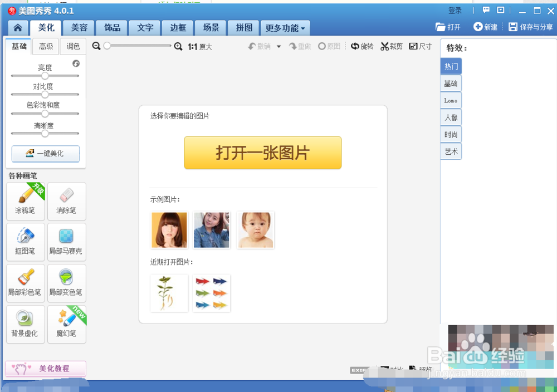Click the mini-window icon beside feedback
557x392 pixels.
coord(501,10)
